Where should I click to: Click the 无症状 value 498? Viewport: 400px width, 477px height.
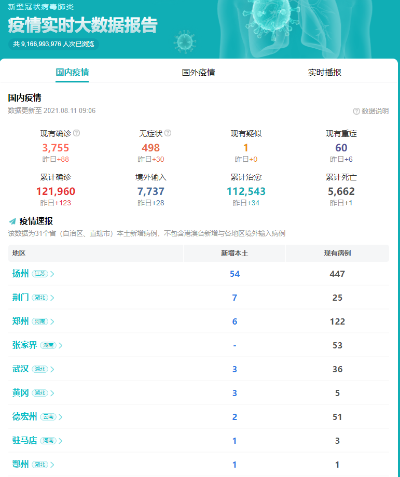151,148
